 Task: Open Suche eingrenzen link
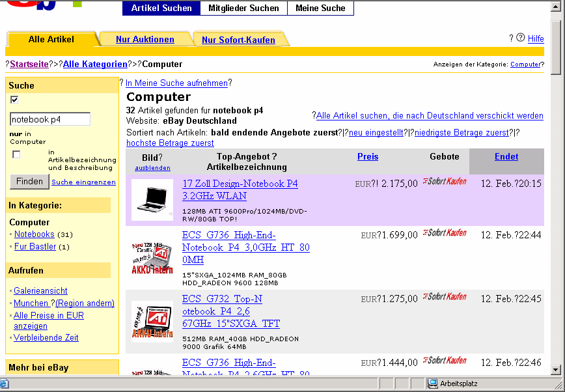(x=83, y=182)
